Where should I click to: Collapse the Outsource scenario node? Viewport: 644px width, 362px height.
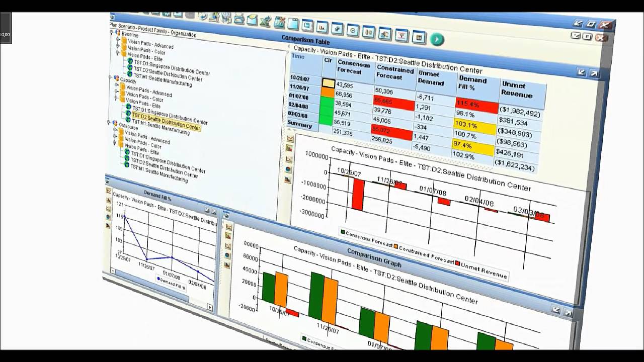click(x=108, y=122)
